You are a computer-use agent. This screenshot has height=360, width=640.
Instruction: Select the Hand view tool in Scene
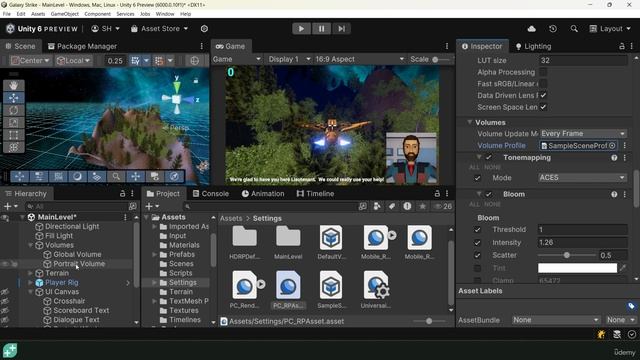(13, 85)
